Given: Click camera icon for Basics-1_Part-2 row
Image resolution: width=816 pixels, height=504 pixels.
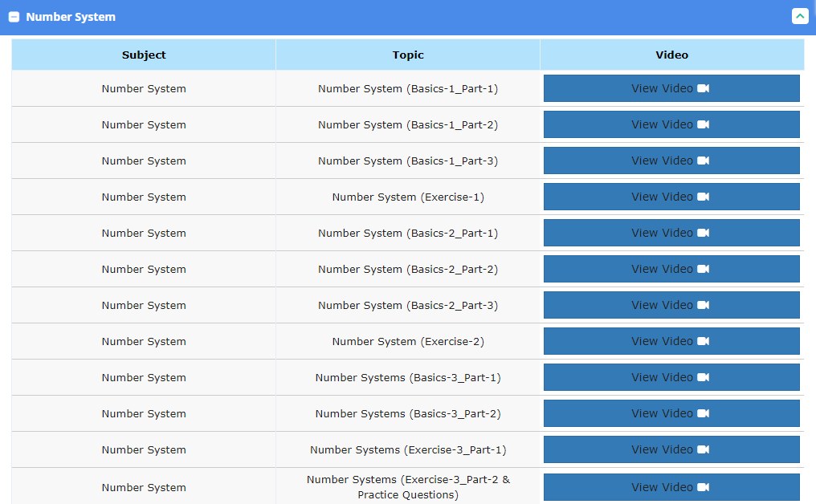Looking at the screenshot, I should pyautogui.click(x=703, y=124).
